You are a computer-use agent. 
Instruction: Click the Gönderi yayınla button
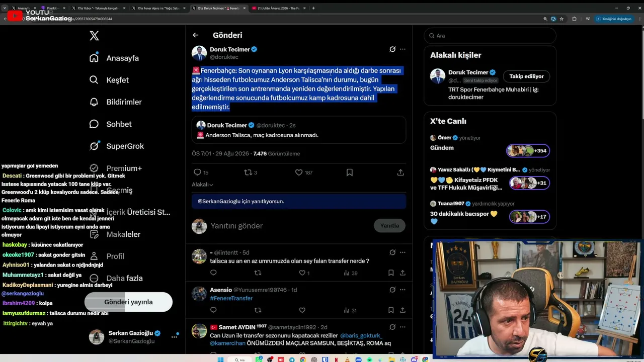tap(128, 302)
